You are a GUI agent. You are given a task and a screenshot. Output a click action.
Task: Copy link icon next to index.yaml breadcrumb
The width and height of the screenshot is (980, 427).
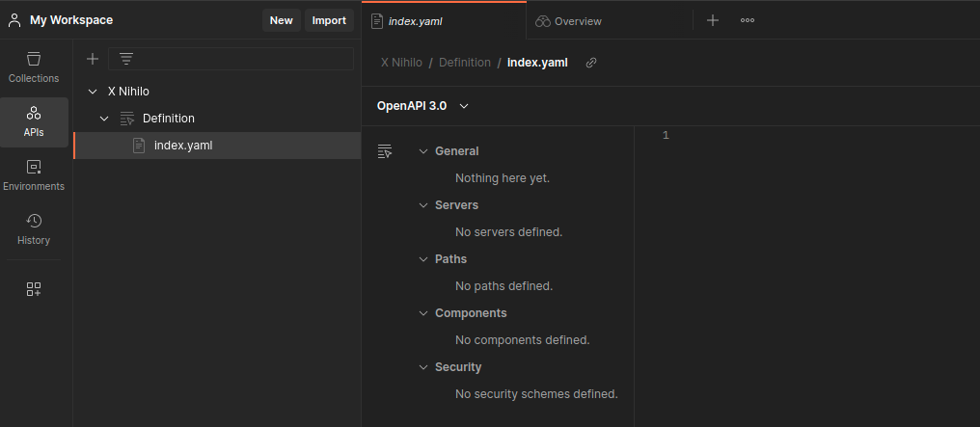[x=591, y=63]
